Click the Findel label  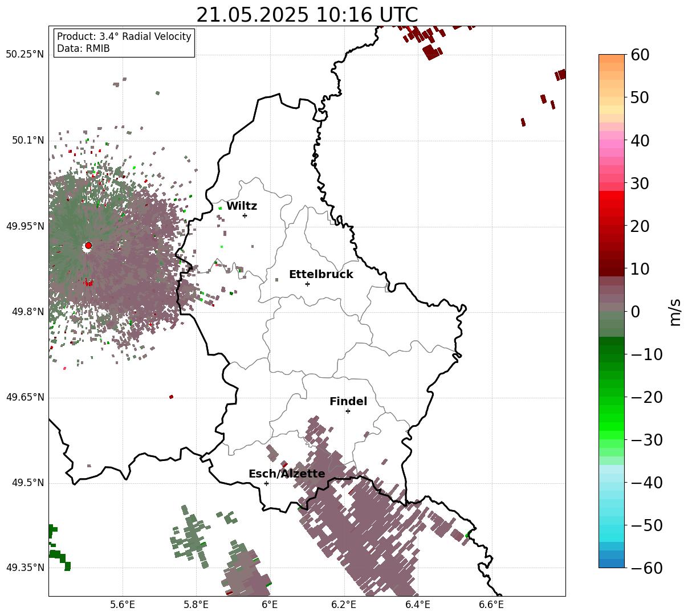(348, 402)
